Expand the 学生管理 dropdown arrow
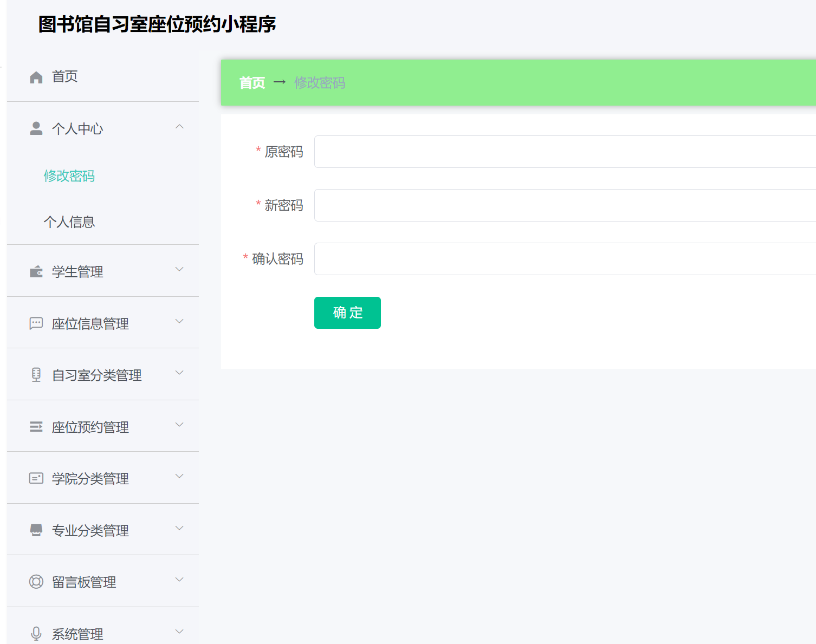This screenshot has height=644, width=816. (179, 269)
